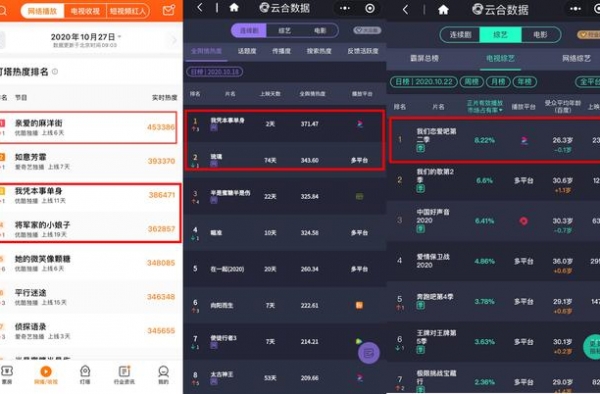Sort by 正片有效播放市场占有率 column

(x=485, y=107)
